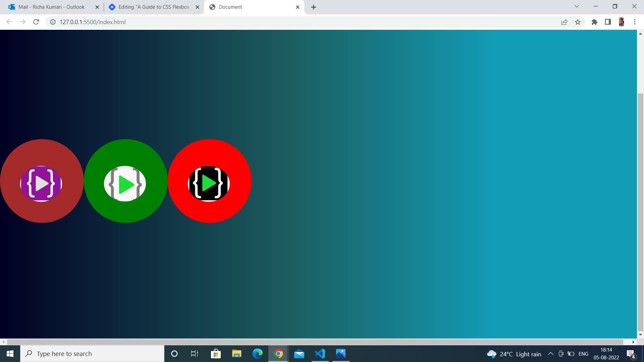Image resolution: width=644 pixels, height=362 pixels.
Task: Open the Windows Start menu
Action: click(10, 354)
